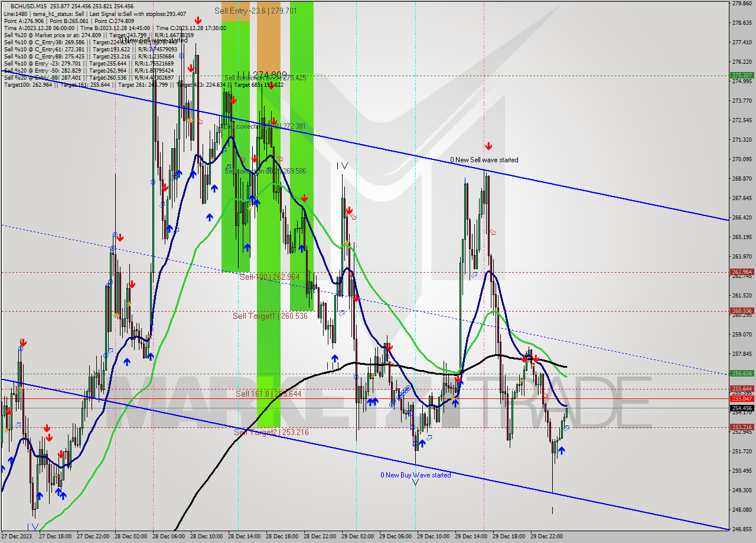Click the 250.495 price scale value

pyautogui.click(x=742, y=470)
